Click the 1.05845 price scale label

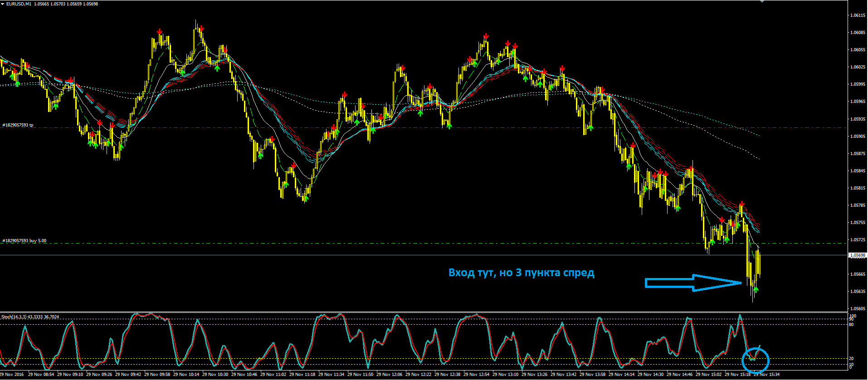pos(857,171)
